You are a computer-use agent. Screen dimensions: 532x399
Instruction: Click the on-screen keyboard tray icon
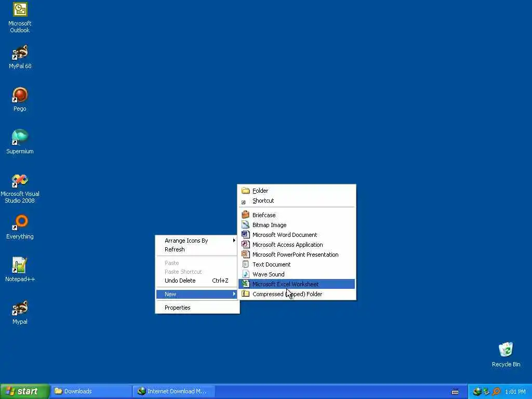point(455,392)
